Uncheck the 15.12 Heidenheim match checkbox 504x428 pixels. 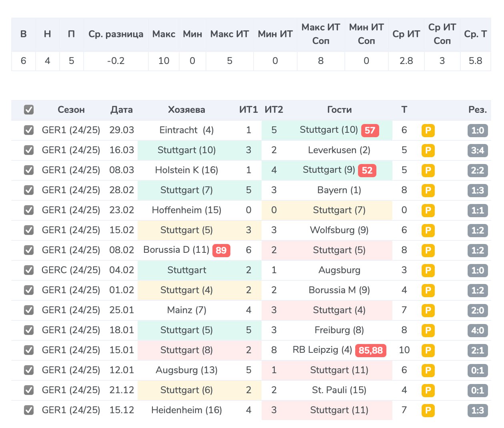click(29, 410)
